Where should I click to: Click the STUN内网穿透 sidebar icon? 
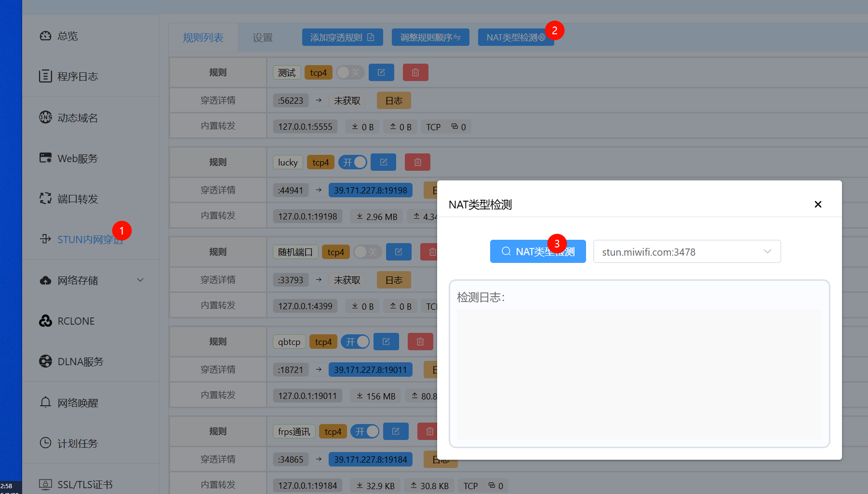point(45,239)
